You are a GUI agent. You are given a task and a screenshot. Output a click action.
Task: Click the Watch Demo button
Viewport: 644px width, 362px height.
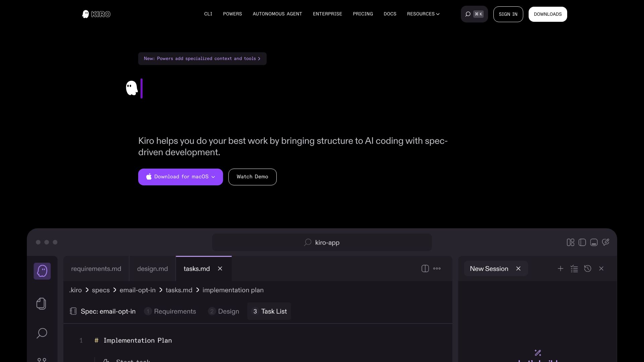coord(252,177)
